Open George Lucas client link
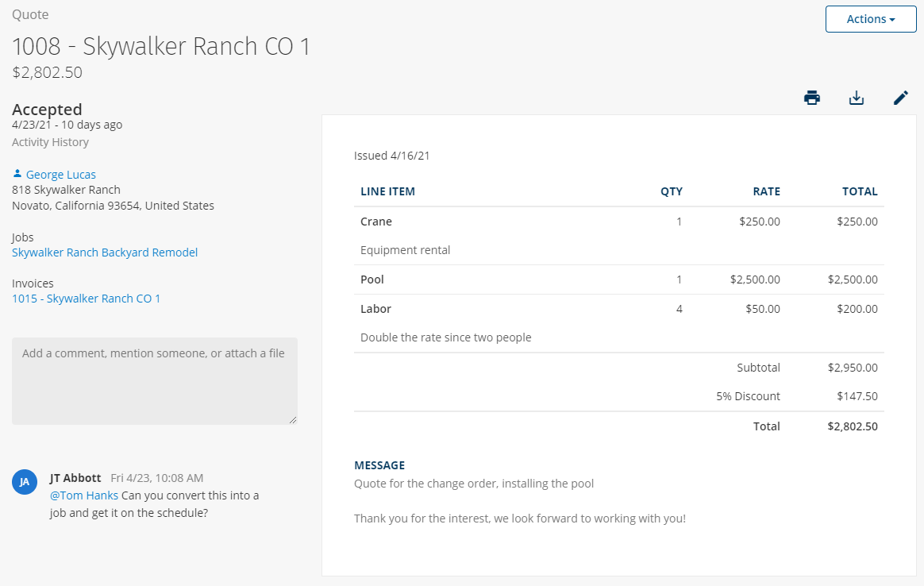 point(60,175)
